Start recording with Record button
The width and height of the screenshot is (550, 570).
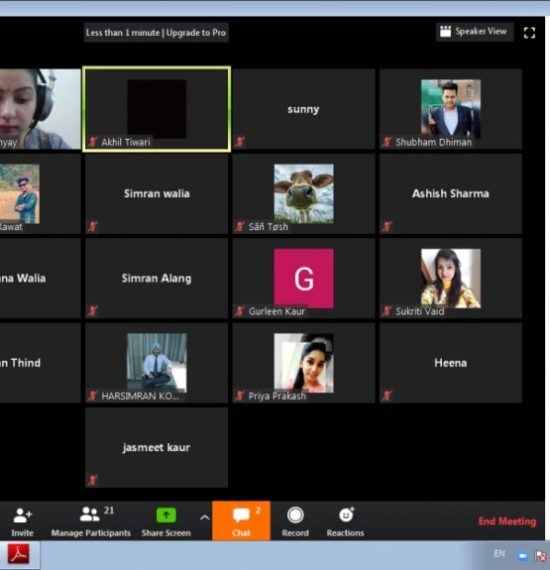tap(295, 521)
